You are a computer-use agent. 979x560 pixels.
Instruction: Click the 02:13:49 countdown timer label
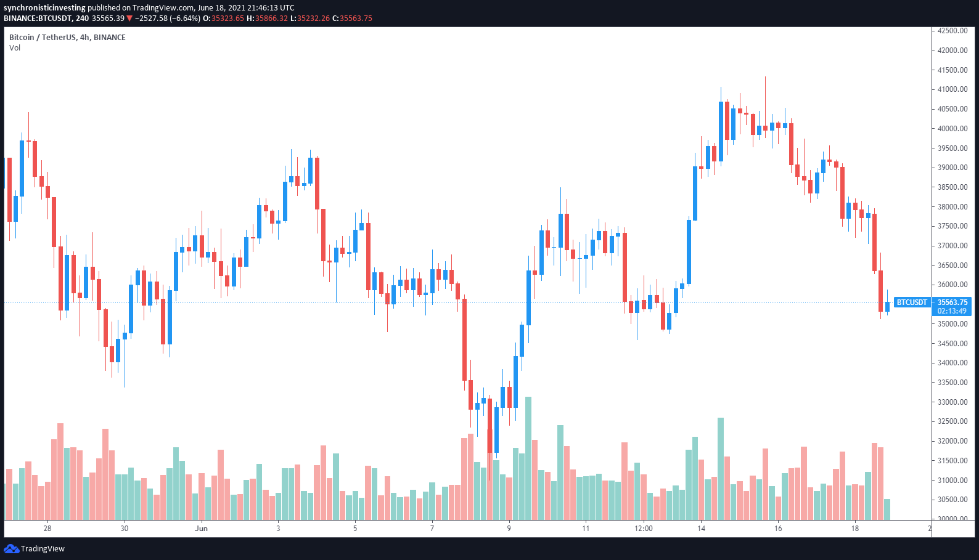pyautogui.click(x=952, y=311)
